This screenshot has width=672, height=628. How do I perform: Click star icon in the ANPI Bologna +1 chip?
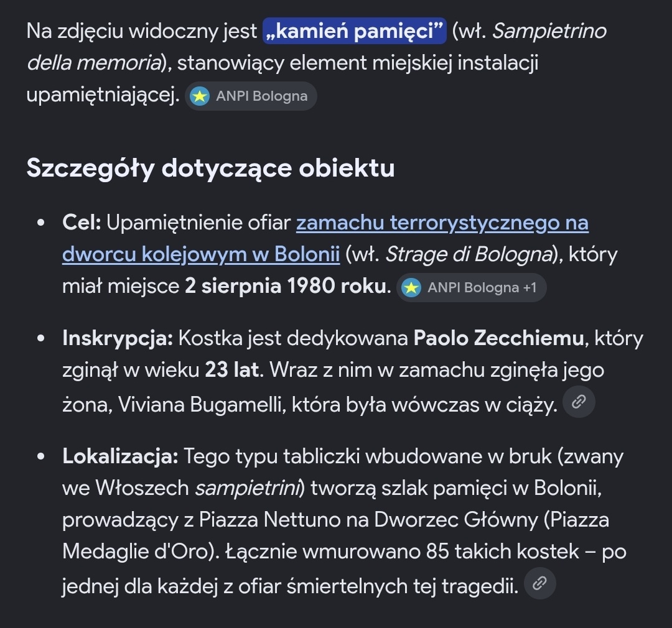pos(411,287)
